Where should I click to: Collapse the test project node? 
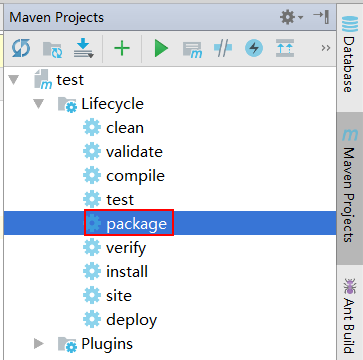point(14,80)
